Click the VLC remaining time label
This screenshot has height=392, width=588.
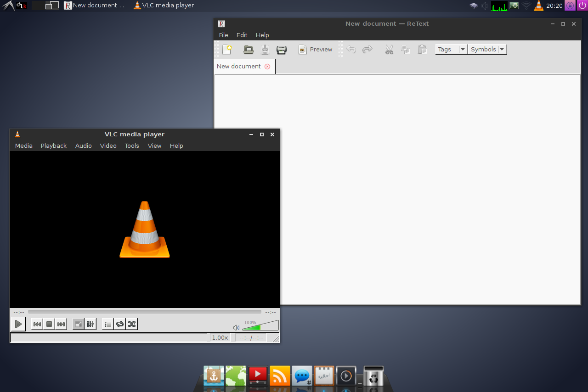pyautogui.click(x=270, y=312)
